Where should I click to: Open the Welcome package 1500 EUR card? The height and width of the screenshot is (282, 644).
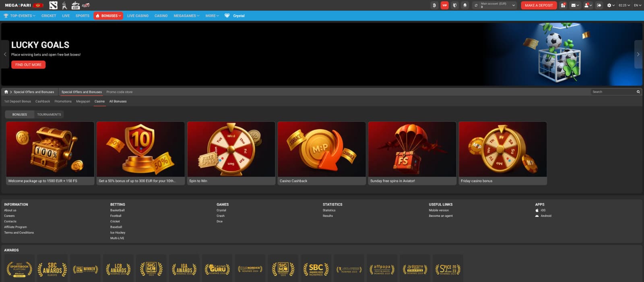50,153
